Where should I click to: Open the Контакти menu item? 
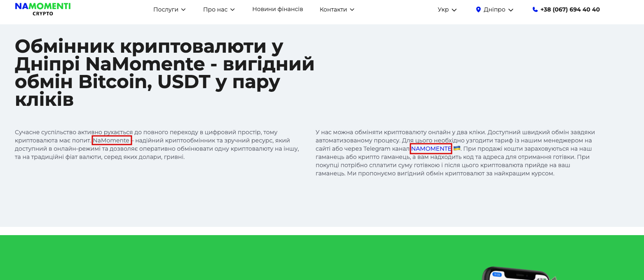(x=333, y=9)
